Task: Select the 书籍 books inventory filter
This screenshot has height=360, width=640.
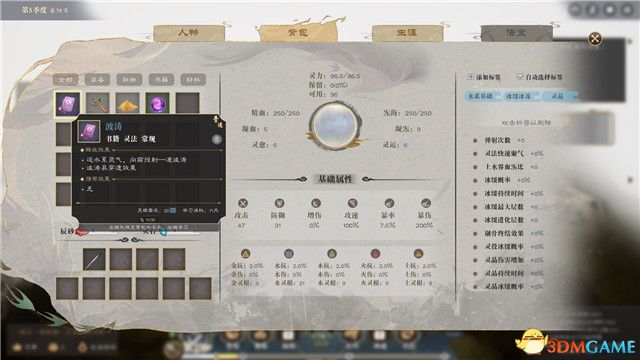Action: (x=161, y=79)
